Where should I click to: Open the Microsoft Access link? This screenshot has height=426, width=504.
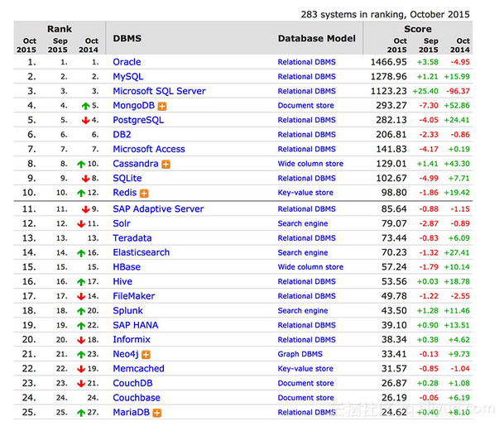click(x=149, y=149)
